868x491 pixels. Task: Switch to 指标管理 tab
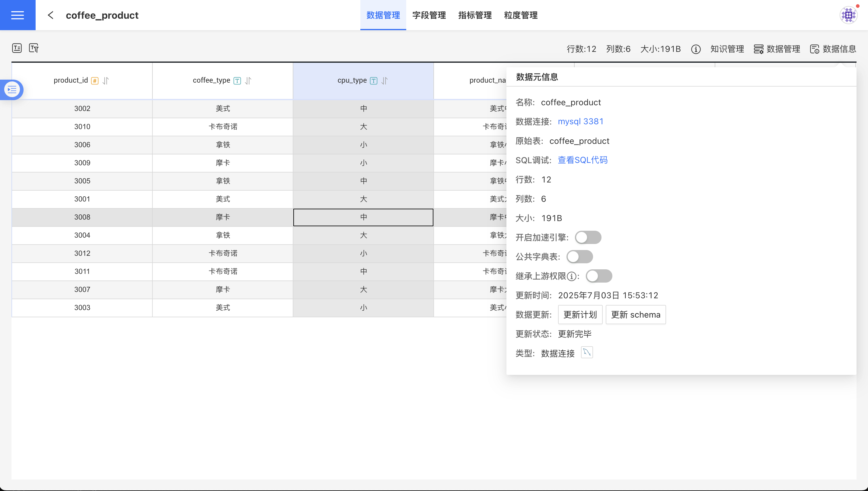tap(475, 15)
